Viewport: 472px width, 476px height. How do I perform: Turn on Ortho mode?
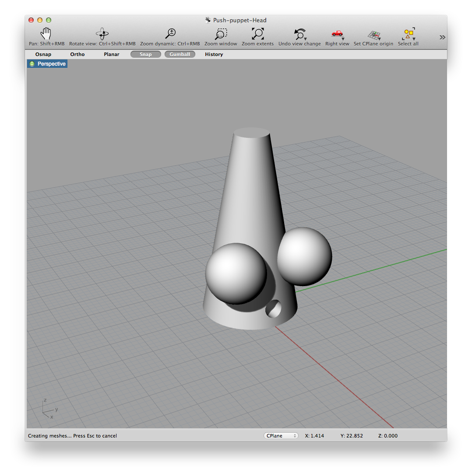[77, 54]
